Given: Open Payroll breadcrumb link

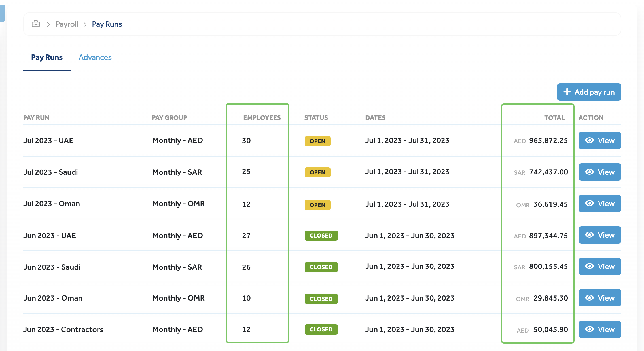Looking at the screenshot, I should click(x=67, y=24).
